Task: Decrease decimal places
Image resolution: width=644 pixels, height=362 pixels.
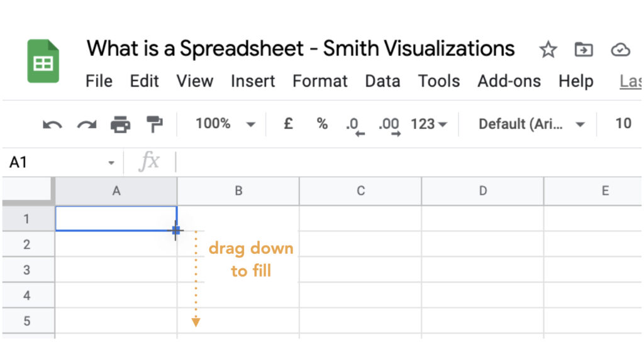Action: (x=355, y=125)
